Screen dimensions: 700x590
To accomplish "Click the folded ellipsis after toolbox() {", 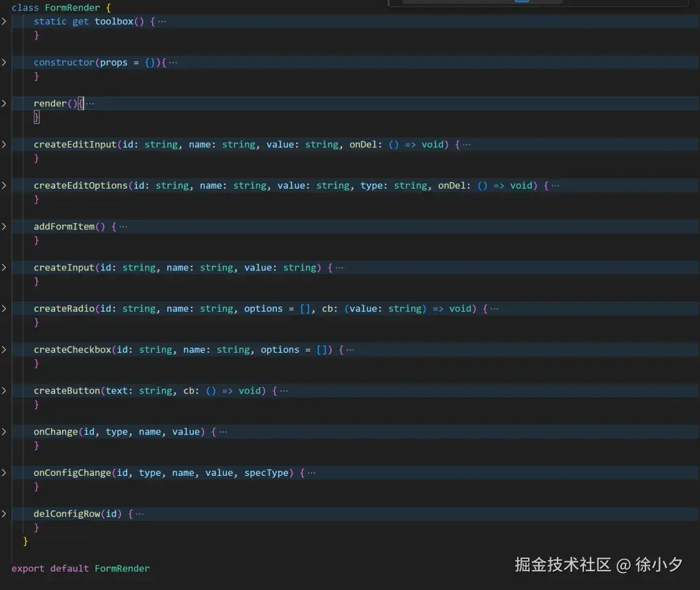I will click(x=161, y=21).
